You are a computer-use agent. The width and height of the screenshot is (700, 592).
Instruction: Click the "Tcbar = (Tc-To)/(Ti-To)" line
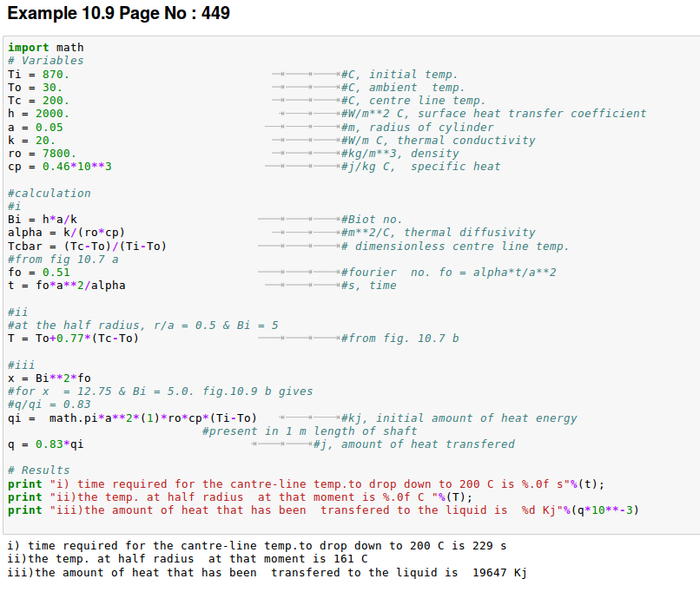(x=87, y=247)
